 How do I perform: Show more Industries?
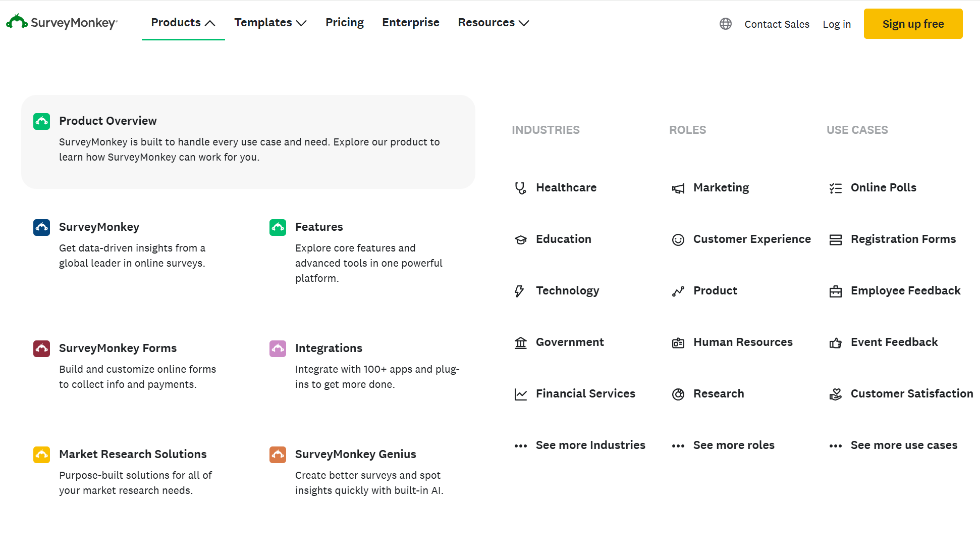(x=590, y=445)
